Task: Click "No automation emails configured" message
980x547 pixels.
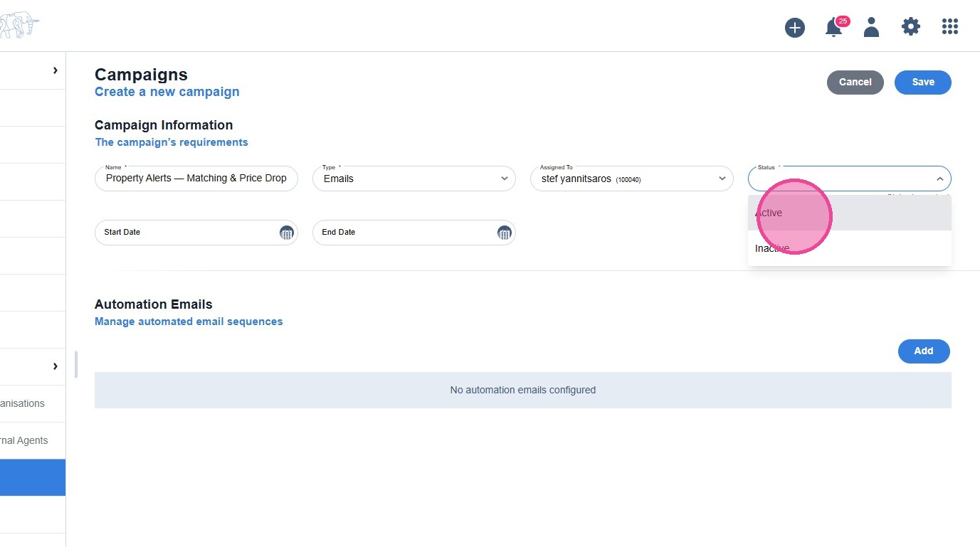Action: [523, 390]
